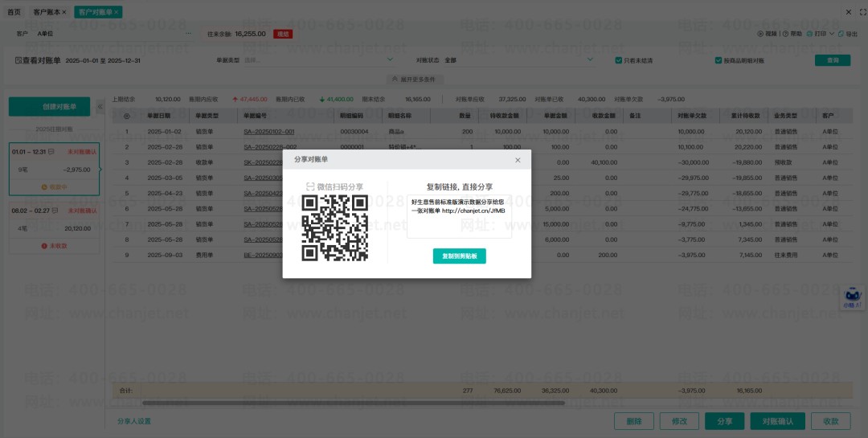Viewport: 868px width, 438px height.
Task: Collapse the left panel with double-chevron
Action: pos(100,106)
